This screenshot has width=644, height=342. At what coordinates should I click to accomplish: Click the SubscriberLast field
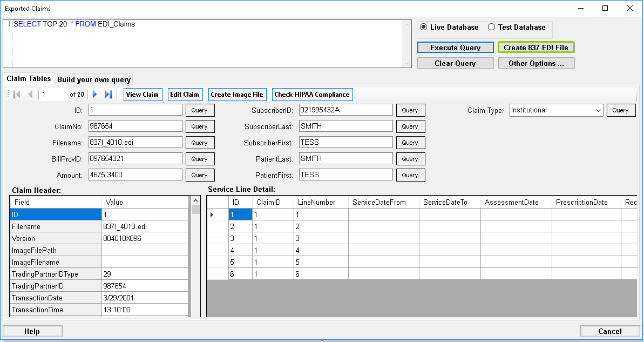click(346, 126)
